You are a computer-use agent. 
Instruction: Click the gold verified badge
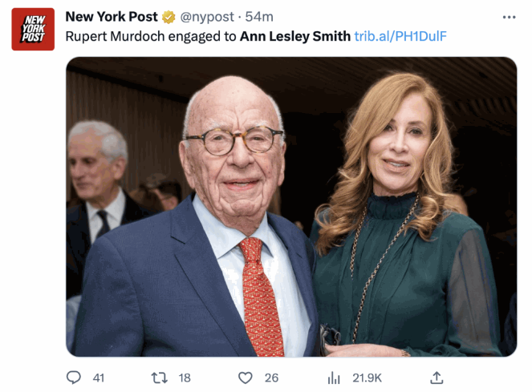pyautogui.click(x=169, y=17)
